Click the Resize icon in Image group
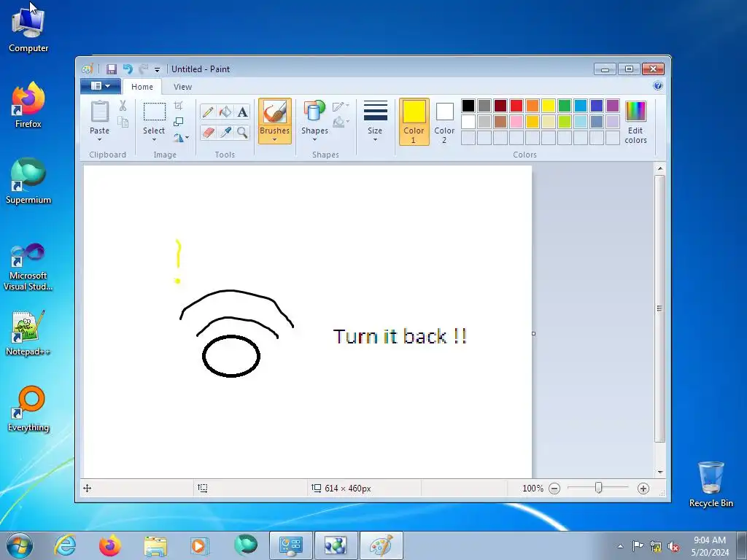This screenshot has width=747, height=560. 178,122
